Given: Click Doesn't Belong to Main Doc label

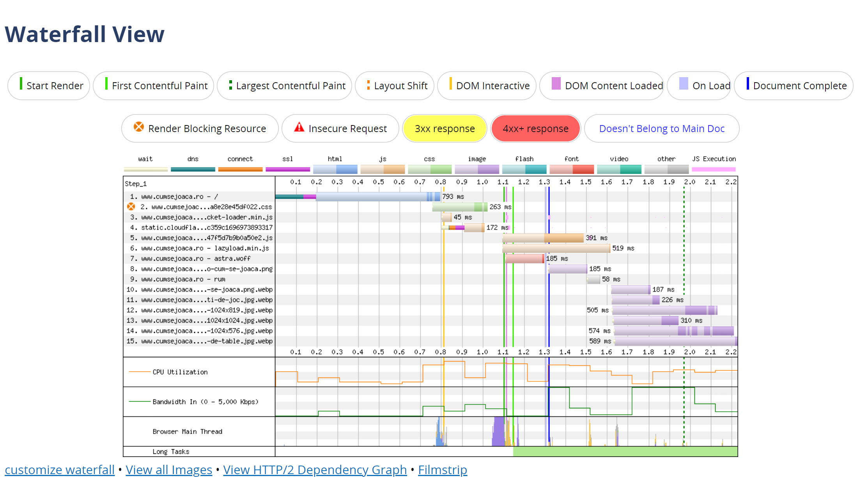Looking at the screenshot, I should (661, 129).
